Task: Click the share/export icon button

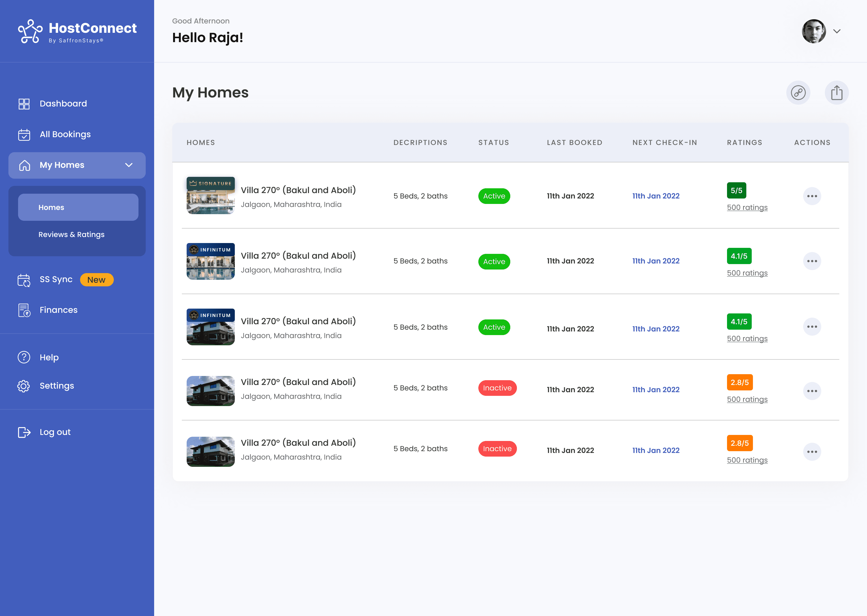Action: point(836,93)
